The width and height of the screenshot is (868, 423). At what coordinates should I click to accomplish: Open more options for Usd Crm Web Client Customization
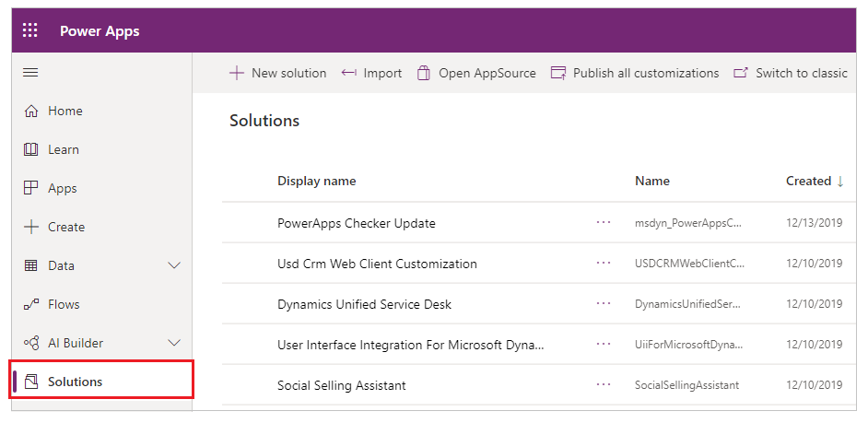[604, 263]
